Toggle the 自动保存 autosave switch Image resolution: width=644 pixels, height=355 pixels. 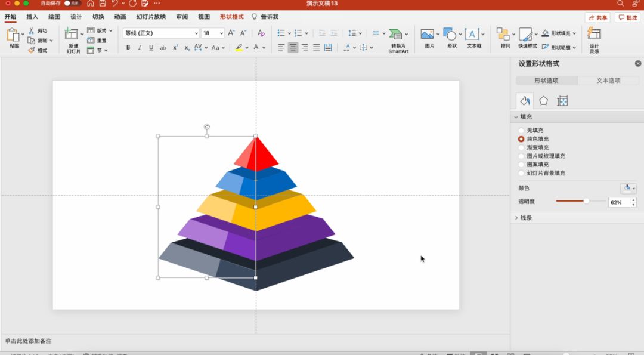(72, 4)
